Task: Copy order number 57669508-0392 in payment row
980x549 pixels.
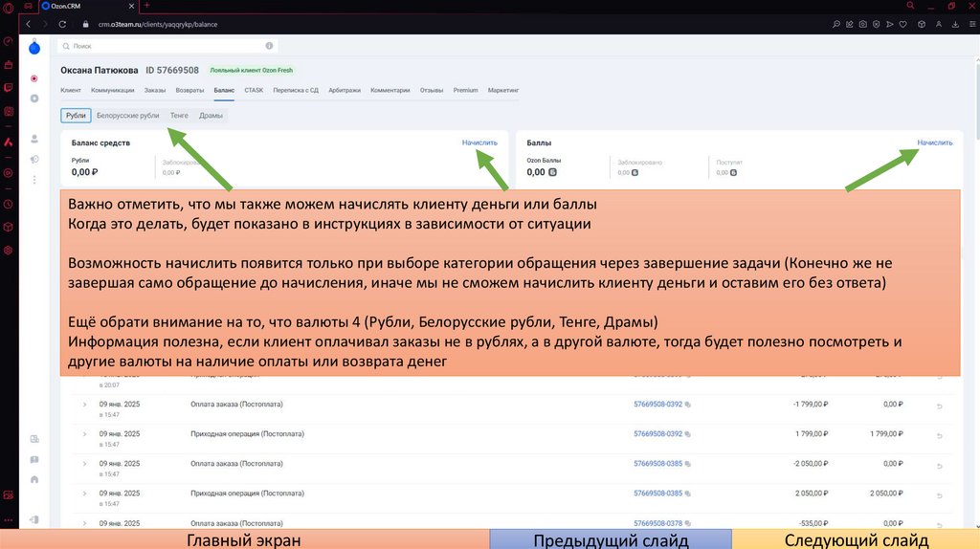Action: [x=687, y=405]
